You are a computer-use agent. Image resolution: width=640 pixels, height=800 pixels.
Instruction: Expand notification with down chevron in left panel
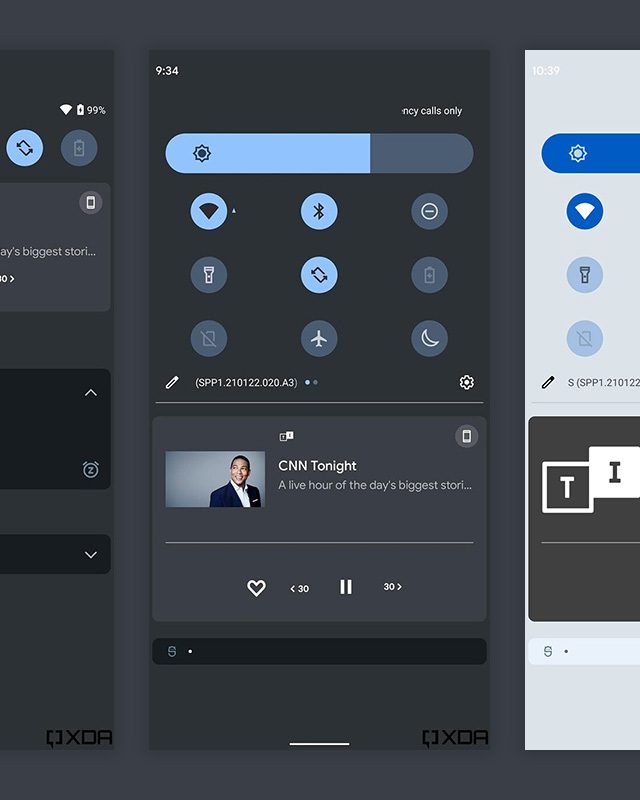(91, 555)
